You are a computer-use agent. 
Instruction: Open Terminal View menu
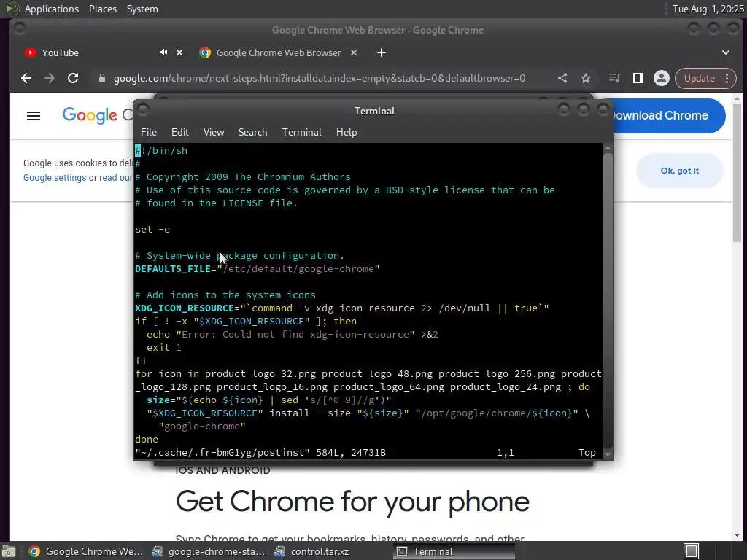(214, 133)
